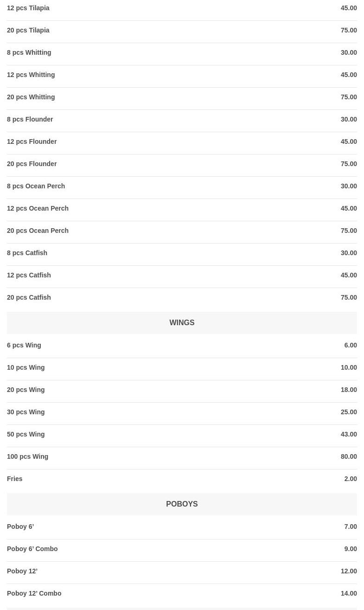Viewport: 364px width, 610px height.
Task: Click the 18.00 price of 20 pcs Wing
Action: 349,390
